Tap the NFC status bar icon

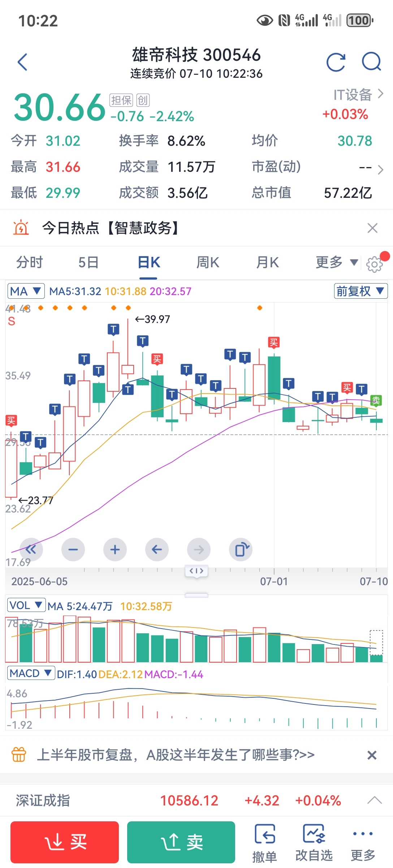(x=284, y=20)
